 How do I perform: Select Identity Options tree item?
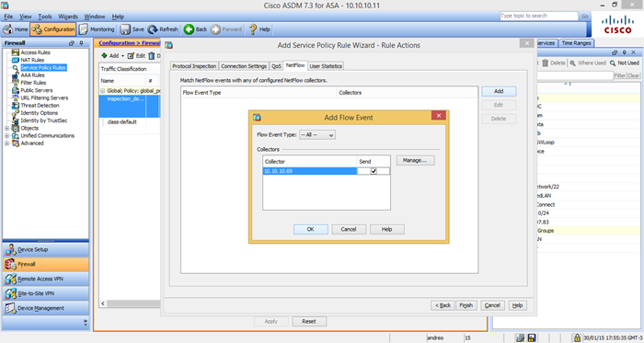coord(39,113)
